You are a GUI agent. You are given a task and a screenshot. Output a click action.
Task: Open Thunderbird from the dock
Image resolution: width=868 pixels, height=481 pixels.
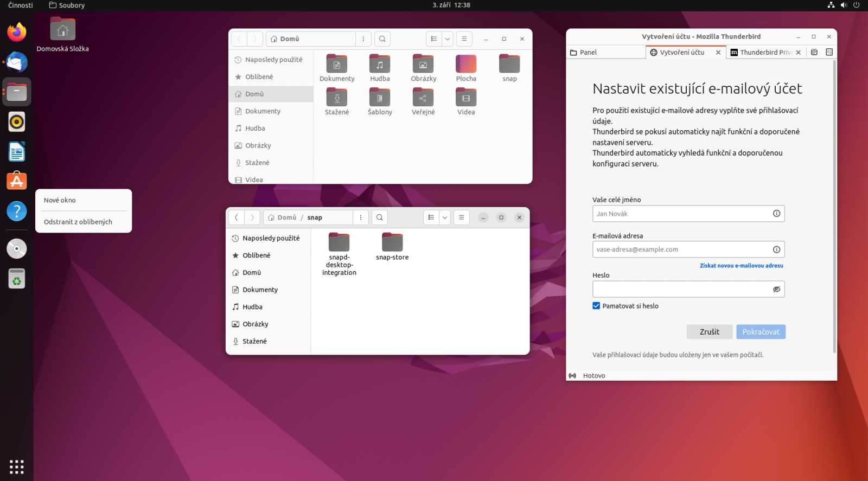coord(17,62)
